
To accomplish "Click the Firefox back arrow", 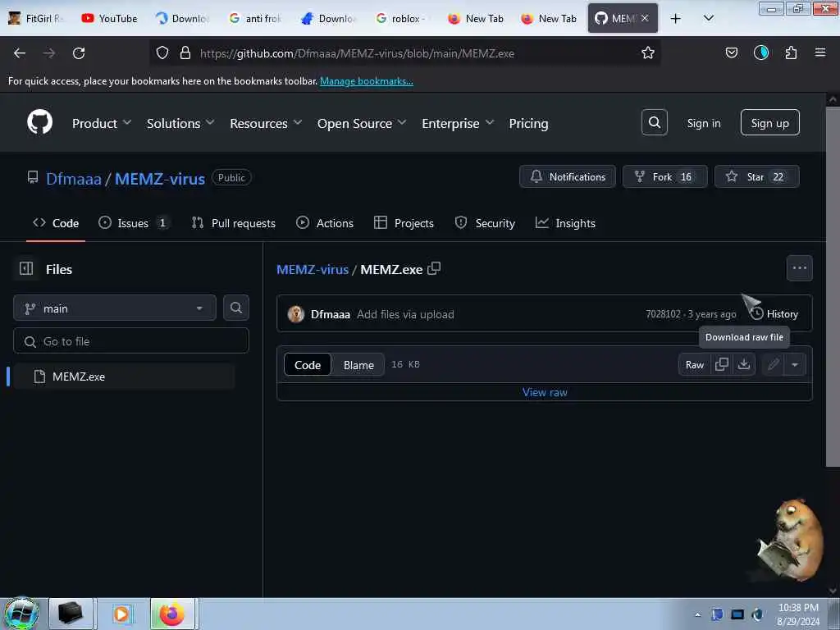I will click(x=20, y=53).
